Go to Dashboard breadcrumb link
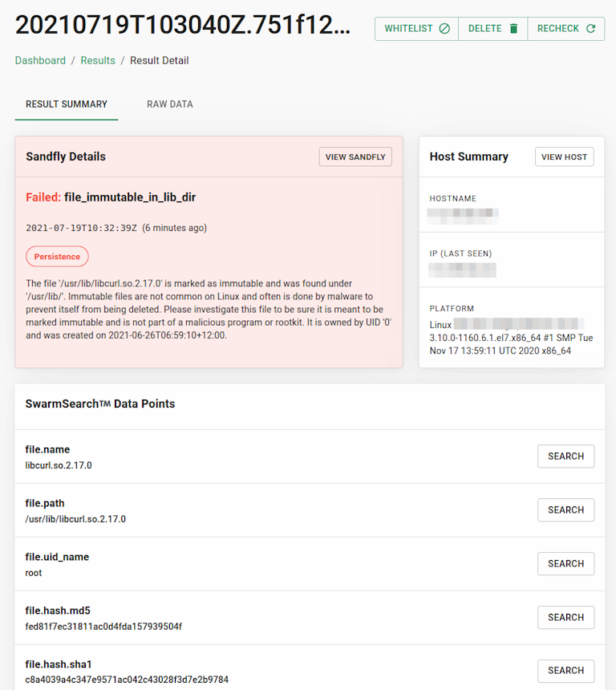 (40, 60)
